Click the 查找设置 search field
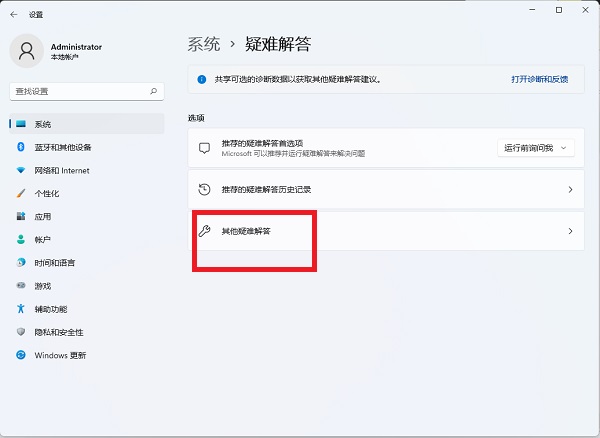The image size is (600, 438). 78,90
